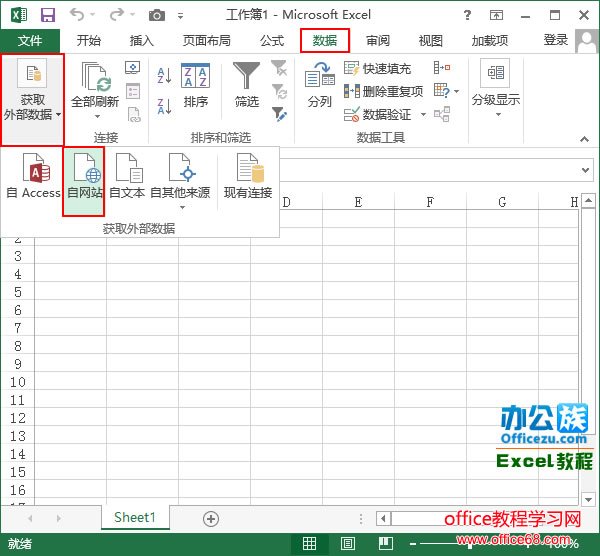Screen dimensions: 600x556
Task: Click the Relationships icon in 数据工具
Action: 442,114
